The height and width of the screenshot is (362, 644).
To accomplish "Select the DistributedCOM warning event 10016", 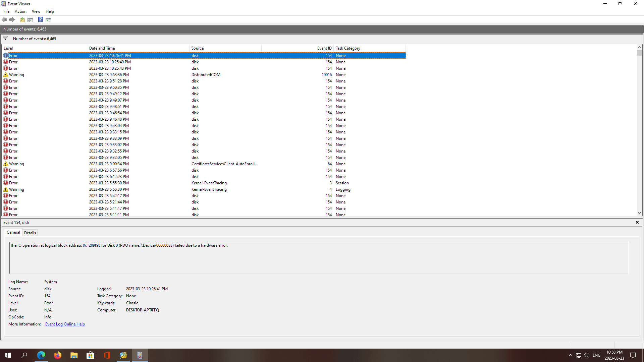I will 204,75.
